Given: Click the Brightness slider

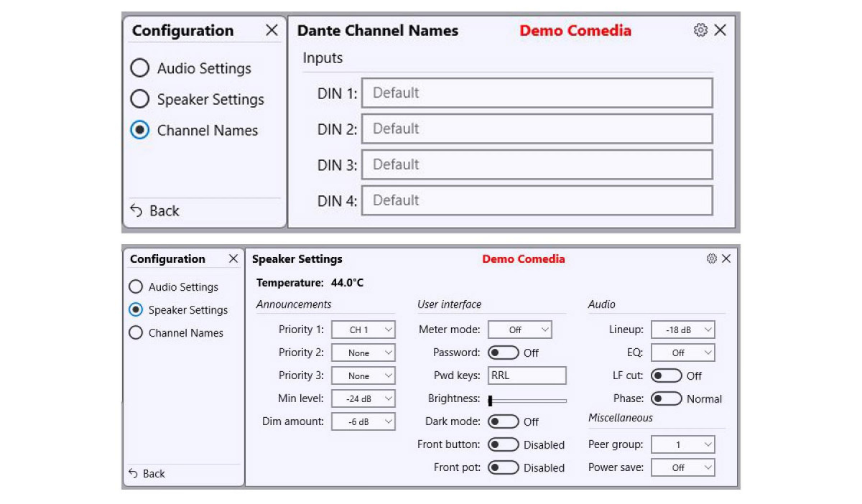Looking at the screenshot, I should point(528,401).
